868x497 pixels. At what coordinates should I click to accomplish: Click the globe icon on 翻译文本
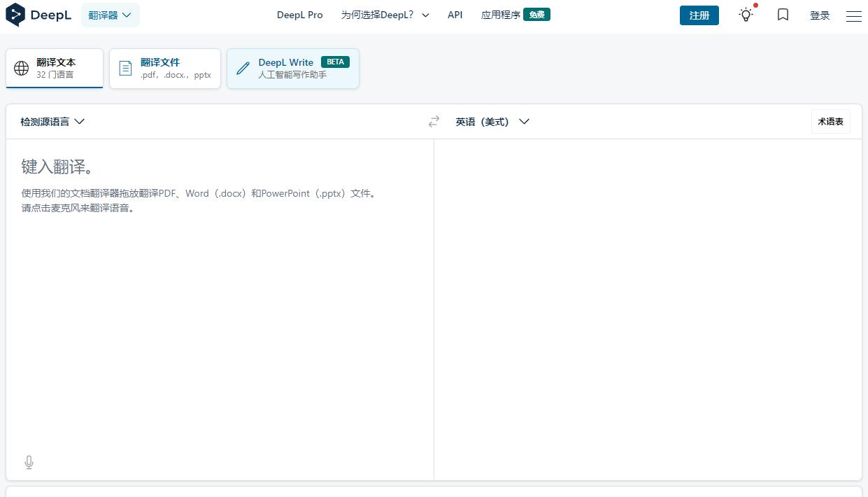click(x=22, y=68)
